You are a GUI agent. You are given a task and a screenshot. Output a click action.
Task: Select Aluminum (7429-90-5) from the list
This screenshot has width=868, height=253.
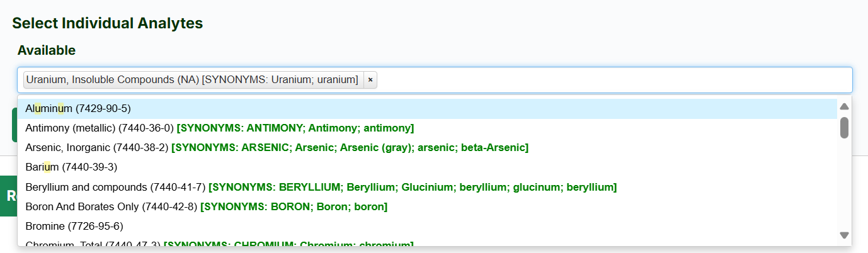tap(78, 109)
